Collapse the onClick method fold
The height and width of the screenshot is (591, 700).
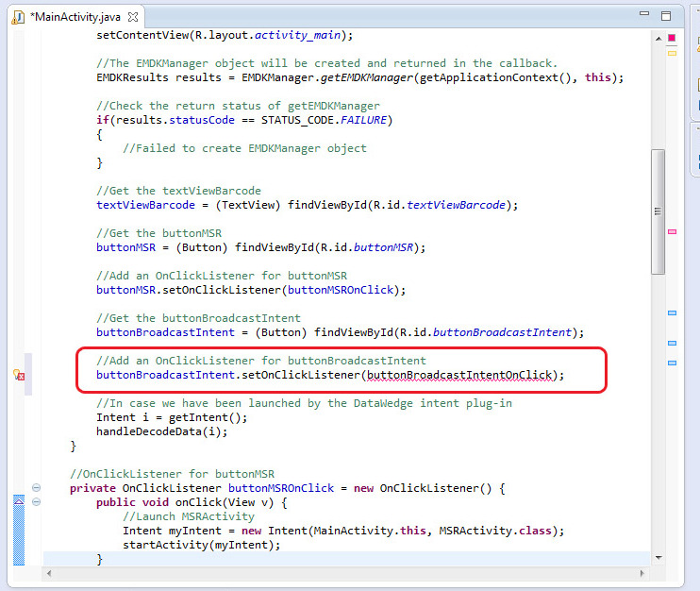pyautogui.click(x=36, y=502)
